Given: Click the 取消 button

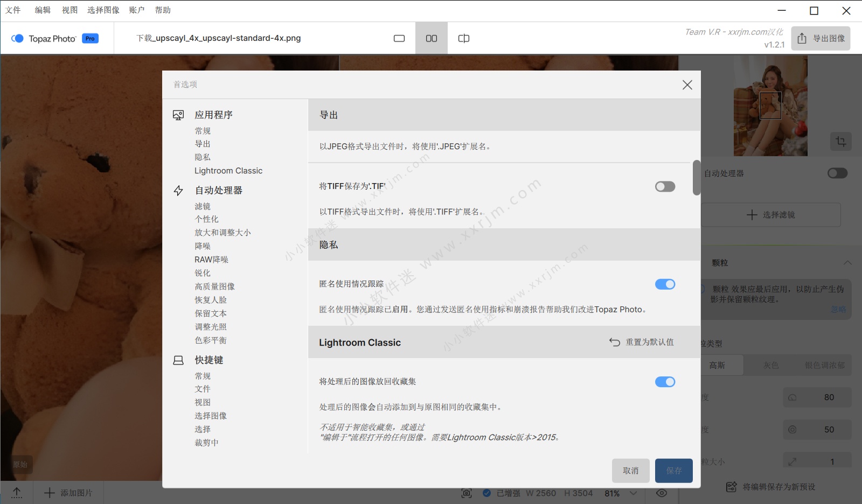Looking at the screenshot, I should [x=630, y=471].
